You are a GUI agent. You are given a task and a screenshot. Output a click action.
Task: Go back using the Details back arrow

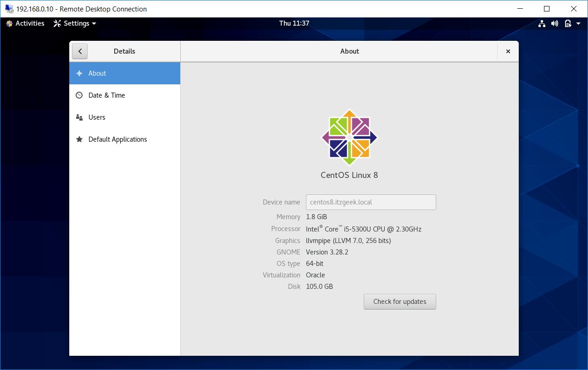pyautogui.click(x=80, y=51)
